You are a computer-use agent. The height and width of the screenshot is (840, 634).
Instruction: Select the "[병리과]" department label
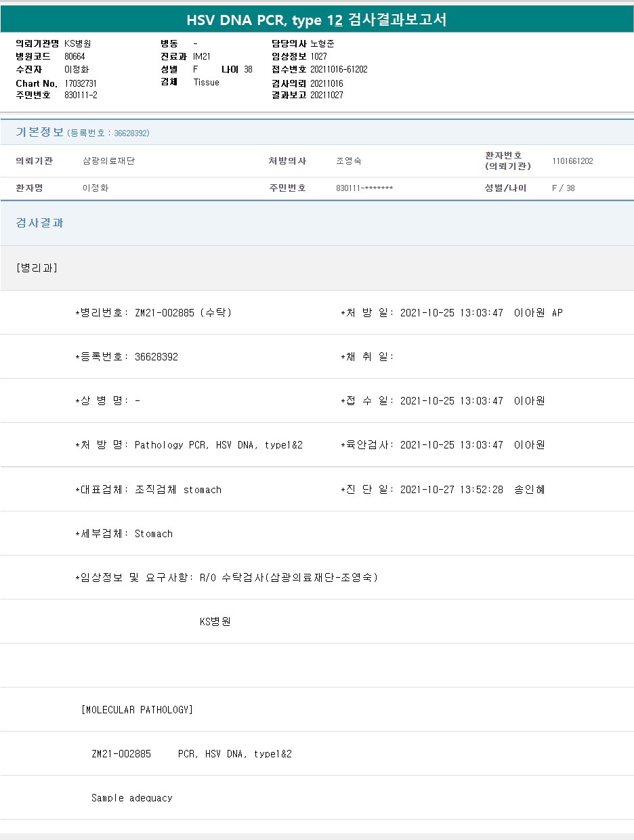point(37,268)
